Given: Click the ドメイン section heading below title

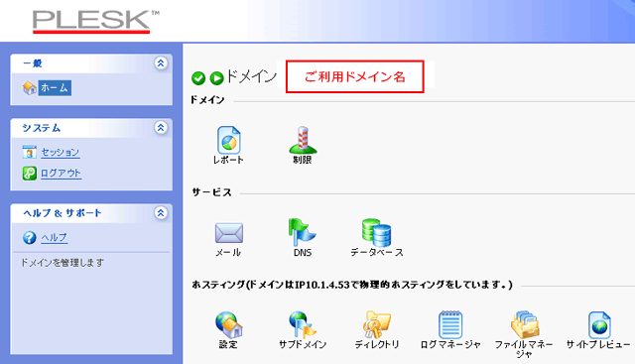Looking at the screenshot, I should pos(207,100).
